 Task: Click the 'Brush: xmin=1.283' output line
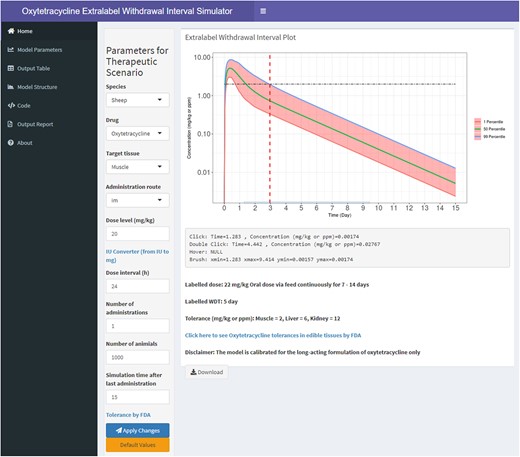click(x=271, y=259)
